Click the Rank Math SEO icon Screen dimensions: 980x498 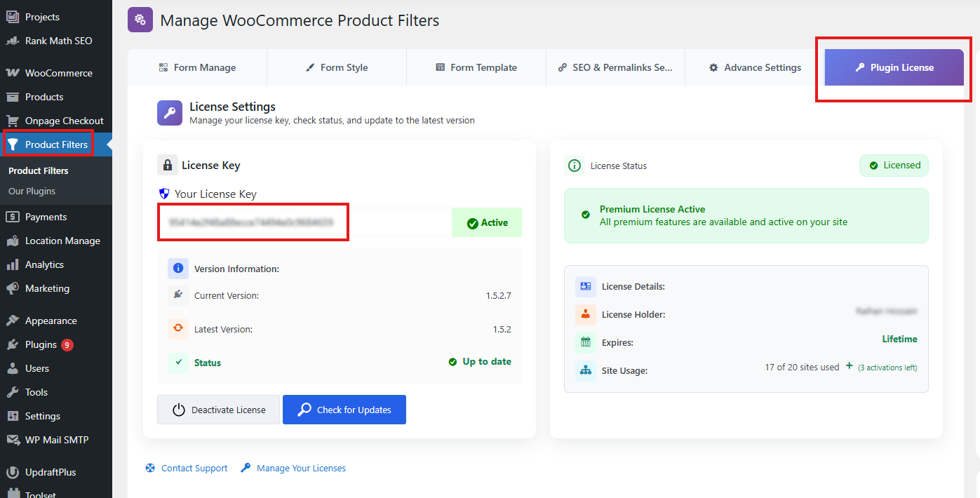coord(13,41)
